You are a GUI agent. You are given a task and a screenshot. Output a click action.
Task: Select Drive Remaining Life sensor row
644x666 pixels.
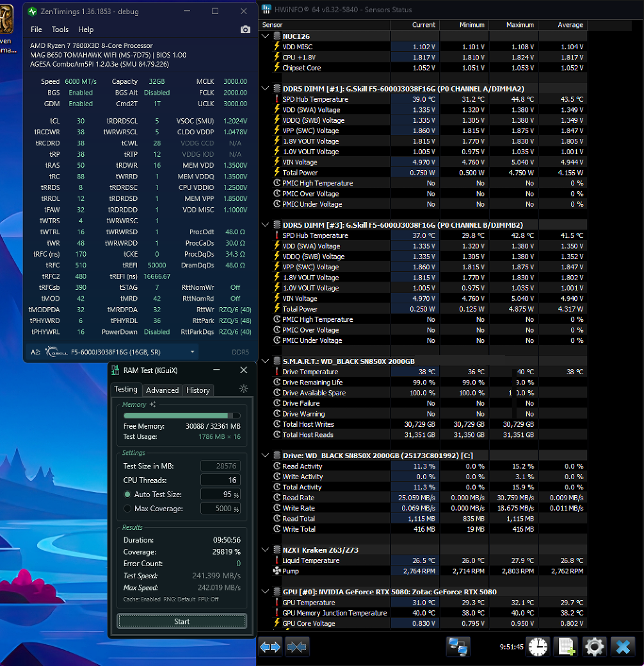[x=430, y=383]
